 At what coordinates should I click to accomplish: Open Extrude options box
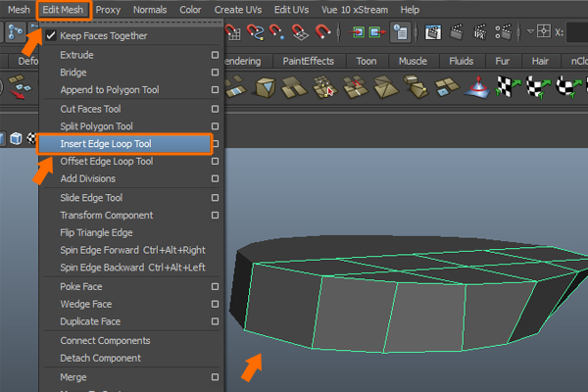(x=215, y=55)
